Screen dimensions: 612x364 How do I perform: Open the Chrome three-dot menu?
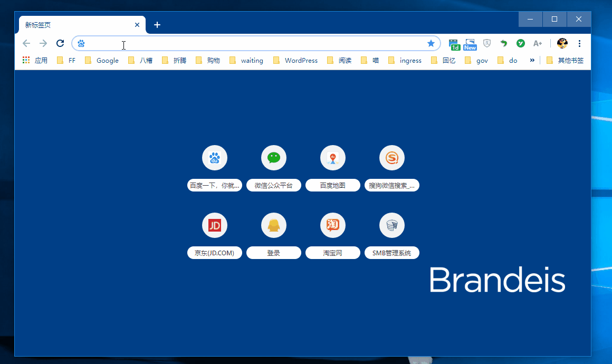coord(579,43)
